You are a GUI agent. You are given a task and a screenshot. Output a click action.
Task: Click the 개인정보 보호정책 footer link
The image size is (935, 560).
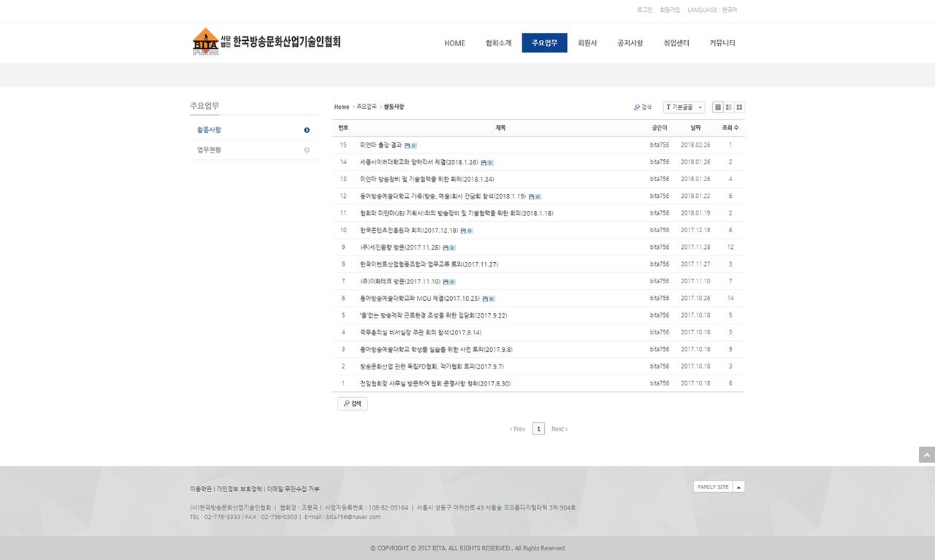pos(239,489)
